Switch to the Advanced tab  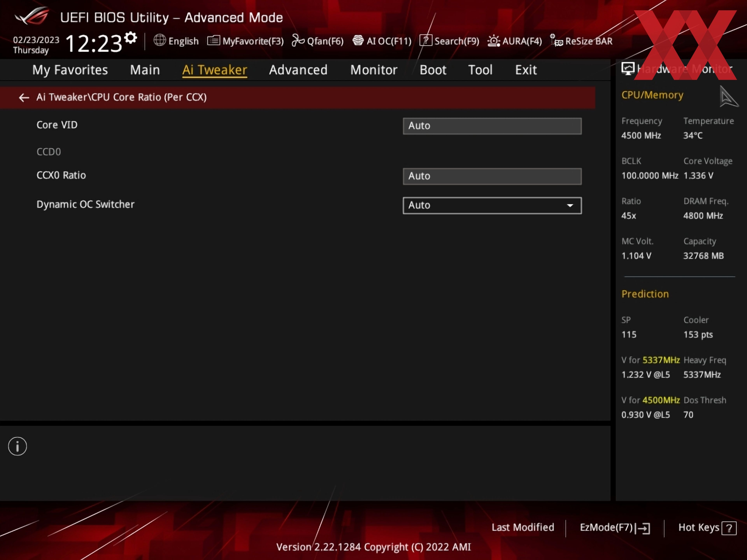tap(298, 70)
